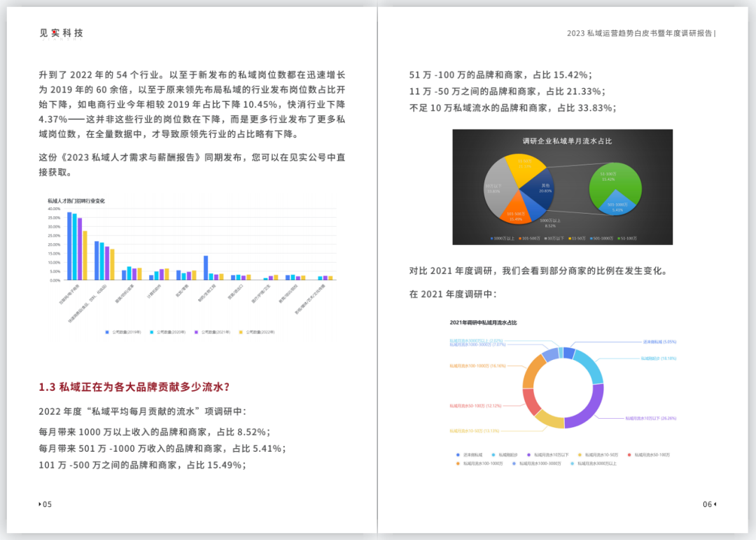Click donut label '私域刚起步 (18.18%)'

(659, 358)
